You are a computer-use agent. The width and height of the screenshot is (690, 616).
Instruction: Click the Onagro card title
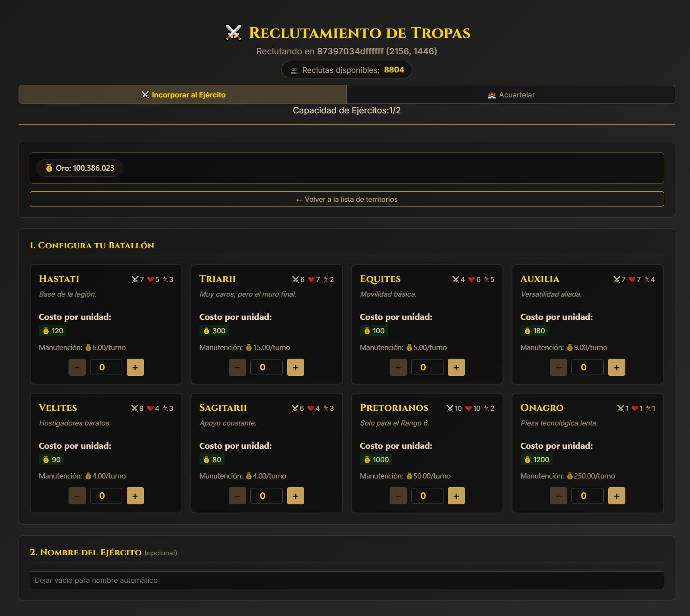(x=542, y=408)
